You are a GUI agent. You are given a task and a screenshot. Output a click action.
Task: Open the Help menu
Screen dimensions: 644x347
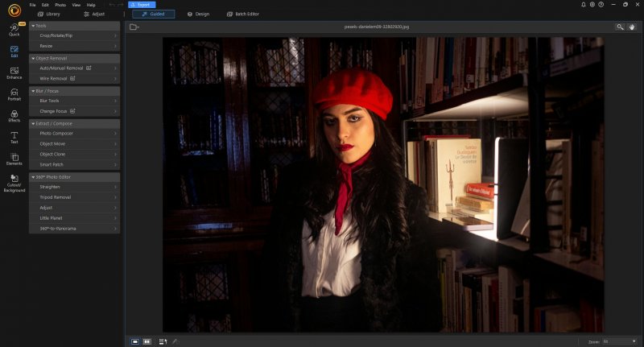click(91, 5)
